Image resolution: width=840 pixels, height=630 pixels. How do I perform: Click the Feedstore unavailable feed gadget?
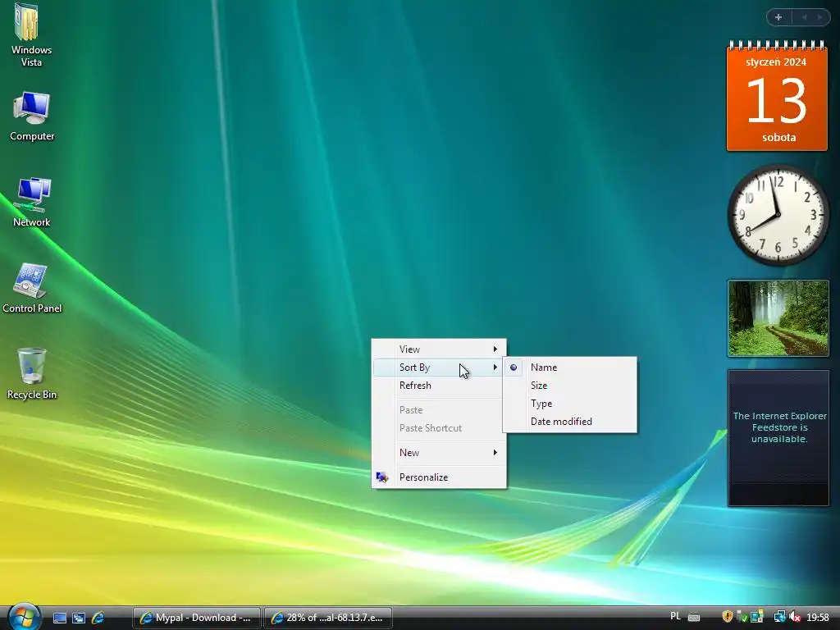(778, 438)
